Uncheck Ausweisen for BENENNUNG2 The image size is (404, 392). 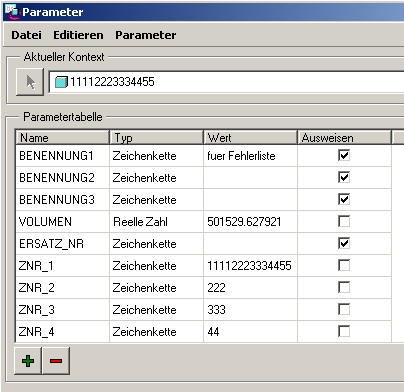coord(344,177)
